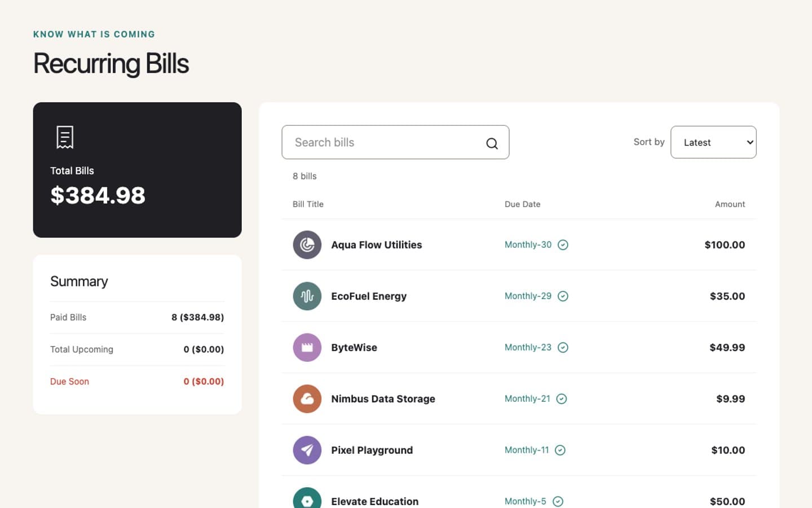This screenshot has height=508, width=812.
Task: Click the $384.98 total bills figure
Action: pyautogui.click(x=98, y=196)
